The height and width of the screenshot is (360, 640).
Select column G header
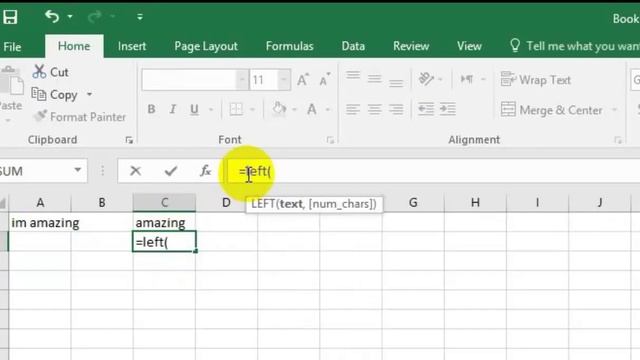coord(413,202)
